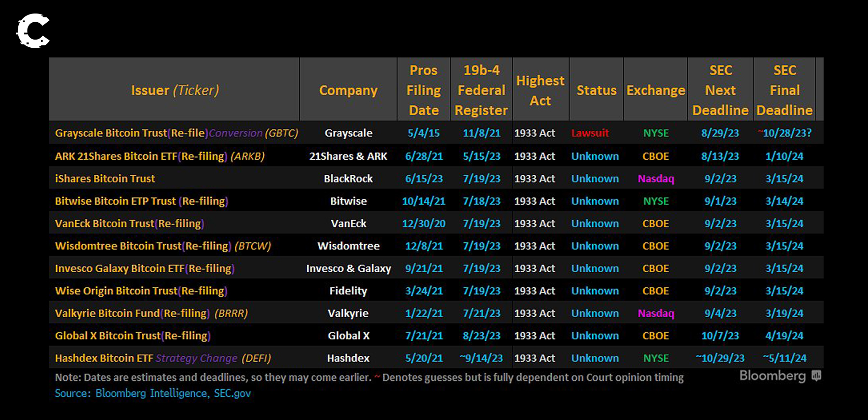Open the SEC.gov source link
868x420 pixels.
[232, 393]
